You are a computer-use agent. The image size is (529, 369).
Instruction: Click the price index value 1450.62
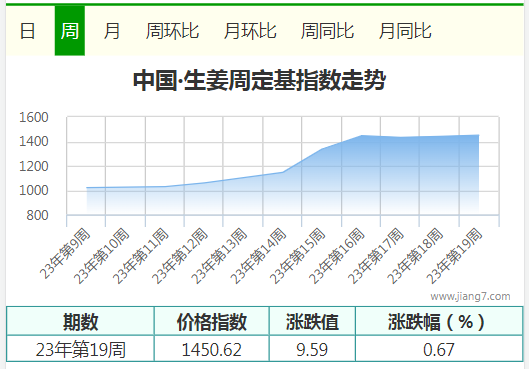[x=212, y=349]
